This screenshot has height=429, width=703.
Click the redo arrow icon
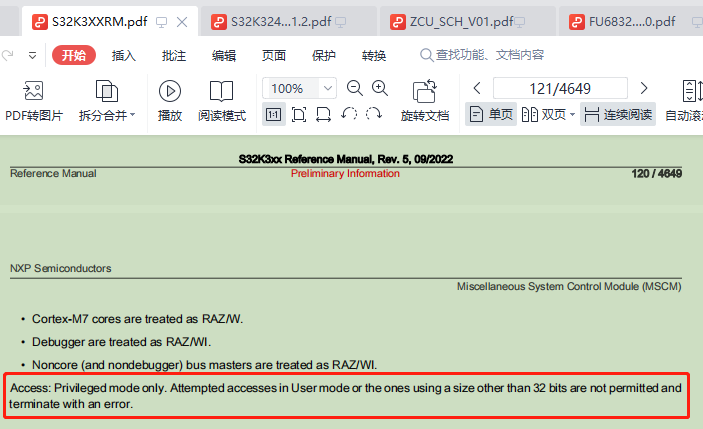pyautogui.click(x=8, y=56)
